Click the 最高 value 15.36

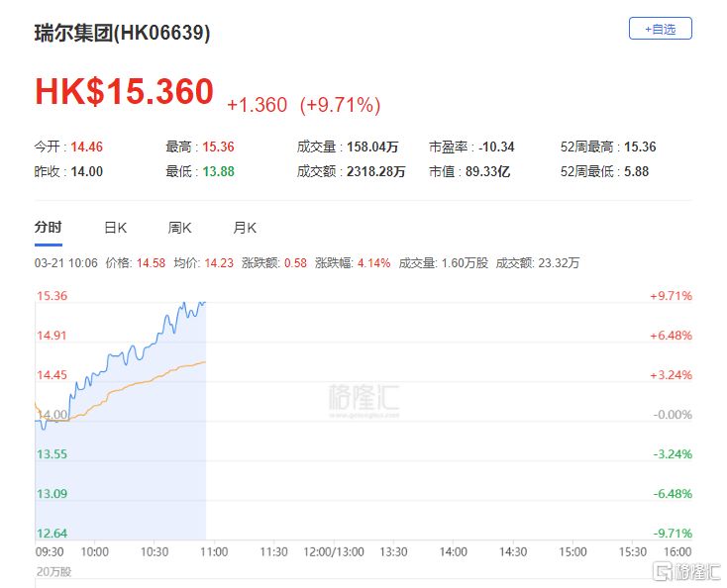(218, 147)
